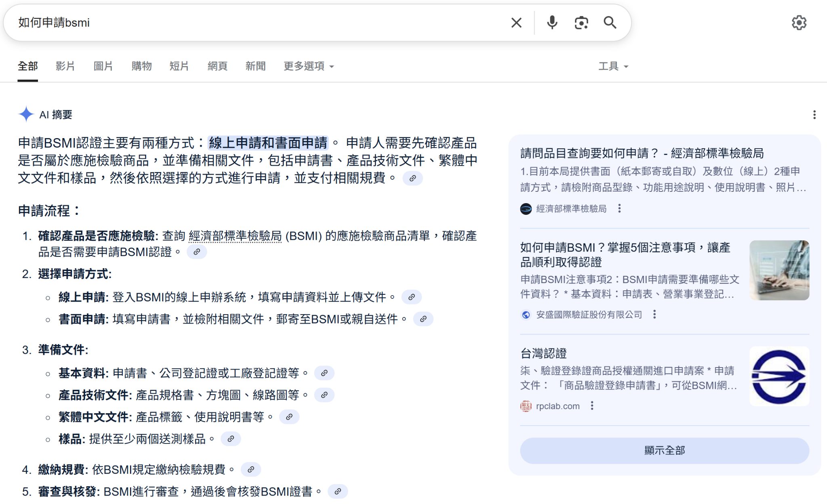Click the 安盛國際驗証 globe favicon
827x504 pixels.
tap(526, 315)
